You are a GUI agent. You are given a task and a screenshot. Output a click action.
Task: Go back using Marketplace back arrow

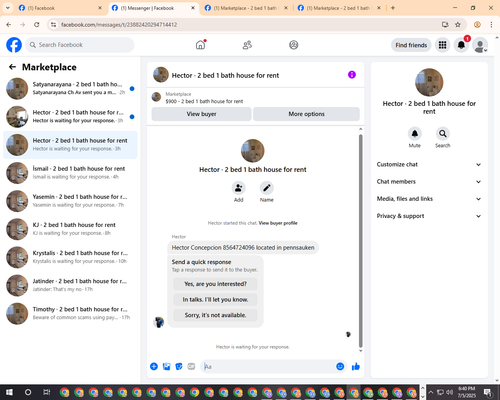point(12,67)
